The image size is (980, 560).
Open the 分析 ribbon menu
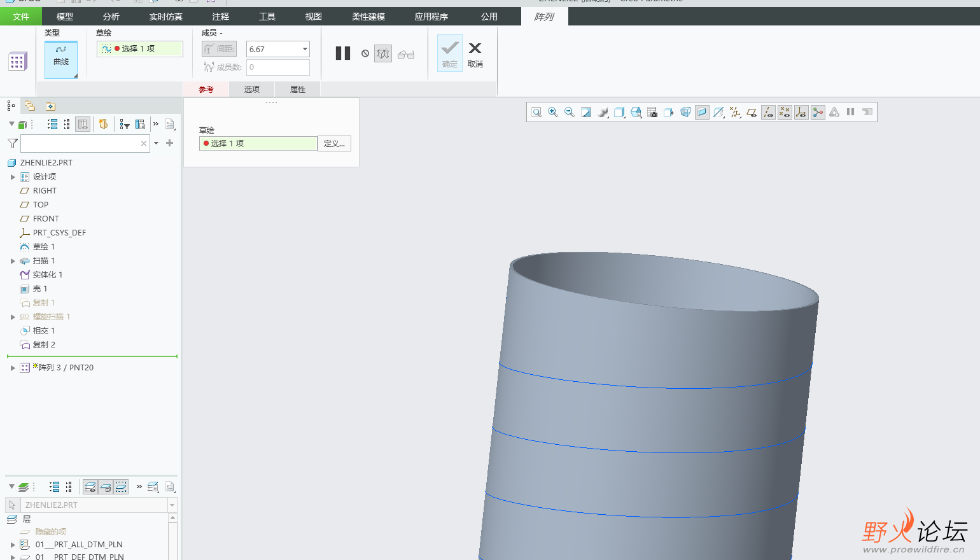(x=111, y=17)
